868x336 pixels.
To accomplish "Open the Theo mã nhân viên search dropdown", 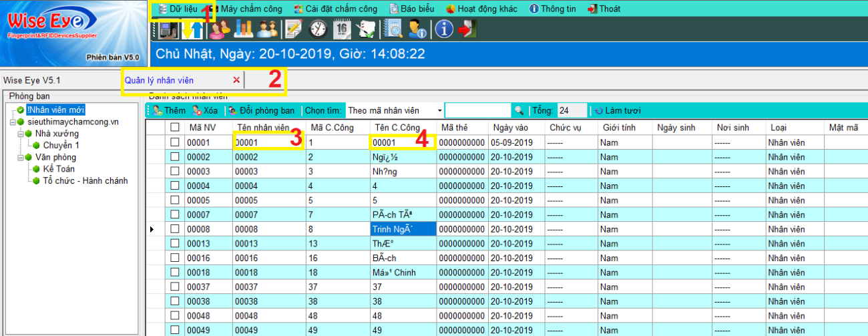I will tap(439, 110).
